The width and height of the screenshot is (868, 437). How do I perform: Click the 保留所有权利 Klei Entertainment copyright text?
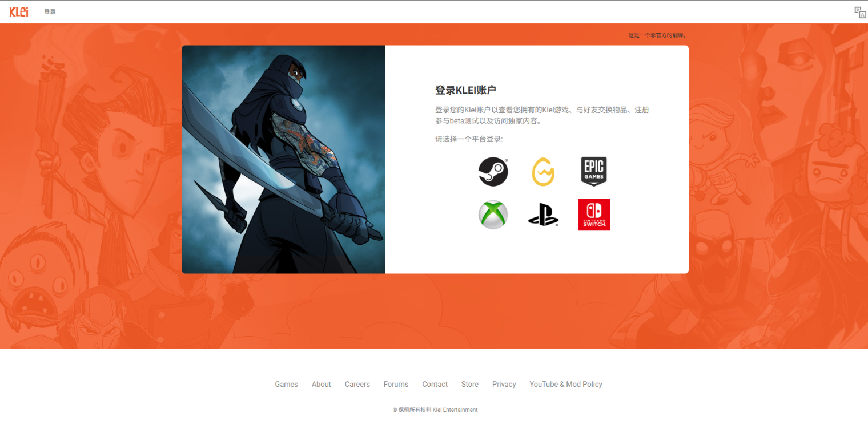click(435, 410)
